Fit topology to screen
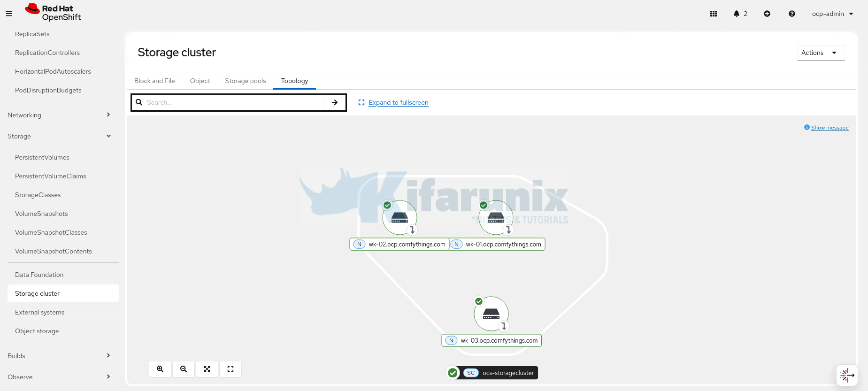This screenshot has height=391, width=868. point(207,369)
